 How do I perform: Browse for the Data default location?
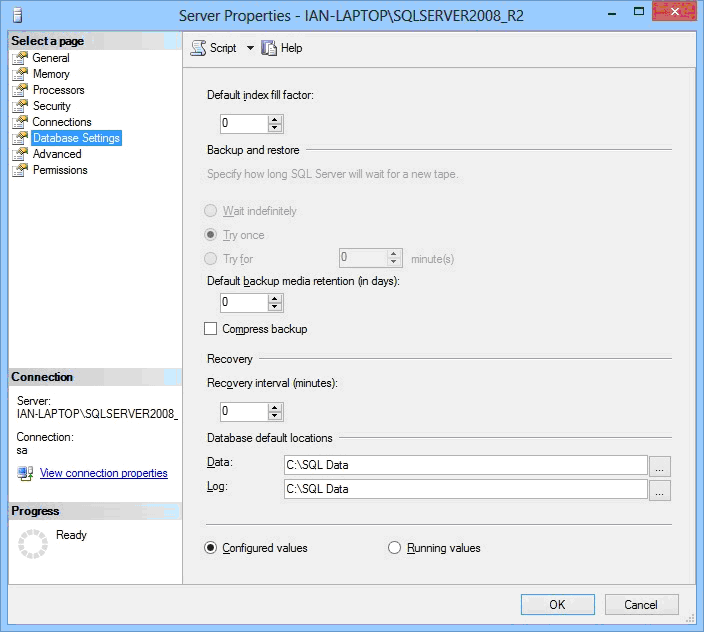(660, 466)
